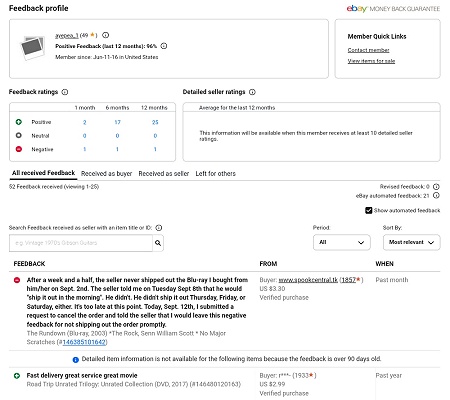Click the 6 months Neutral count 0
Image resolution: width=450 pixels, height=400 pixels.
point(117,136)
